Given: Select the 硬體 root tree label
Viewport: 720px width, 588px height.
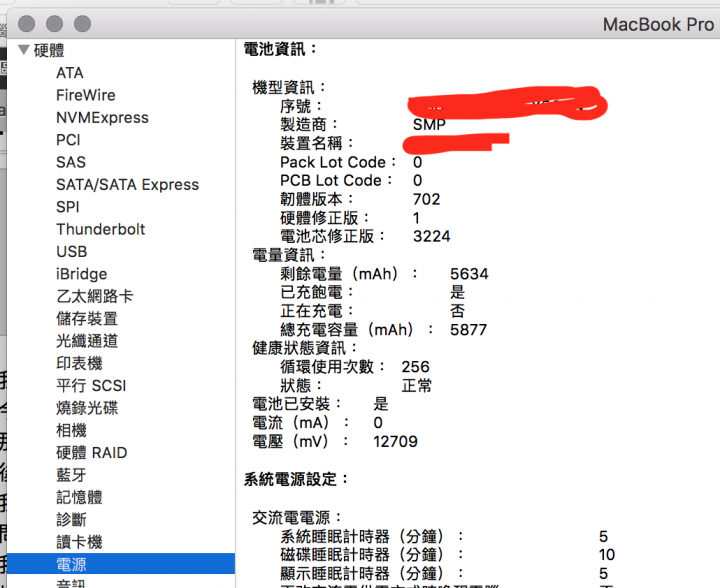Looking at the screenshot, I should coord(49,50).
